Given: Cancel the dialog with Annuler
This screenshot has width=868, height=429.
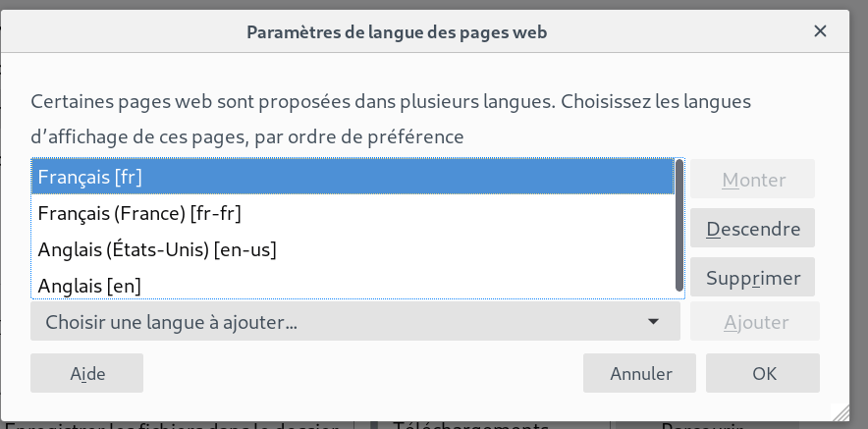Looking at the screenshot, I should pyautogui.click(x=640, y=373).
